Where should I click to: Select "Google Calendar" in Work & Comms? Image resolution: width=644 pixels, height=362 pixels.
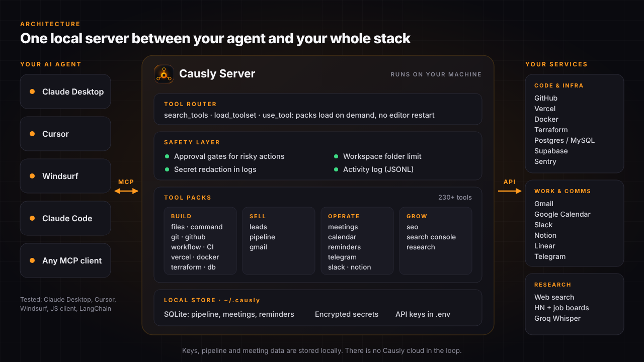(562, 214)
